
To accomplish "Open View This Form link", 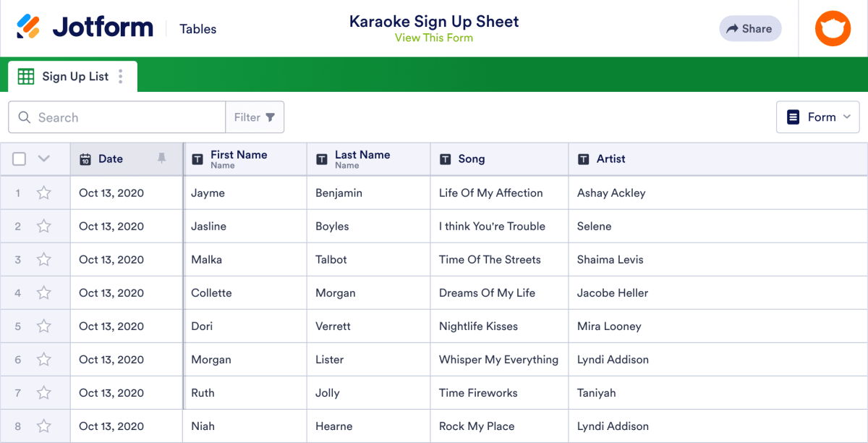I will point(434,38).
